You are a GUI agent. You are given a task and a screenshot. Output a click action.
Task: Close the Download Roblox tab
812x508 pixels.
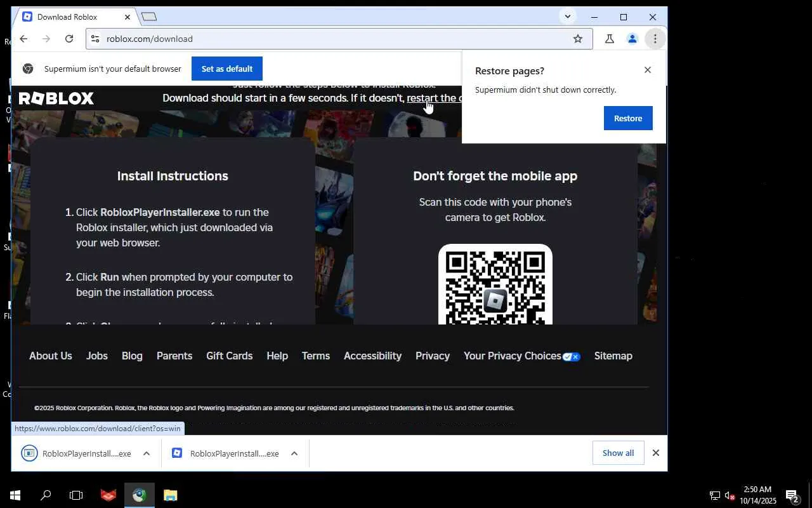tap(127, 17)
